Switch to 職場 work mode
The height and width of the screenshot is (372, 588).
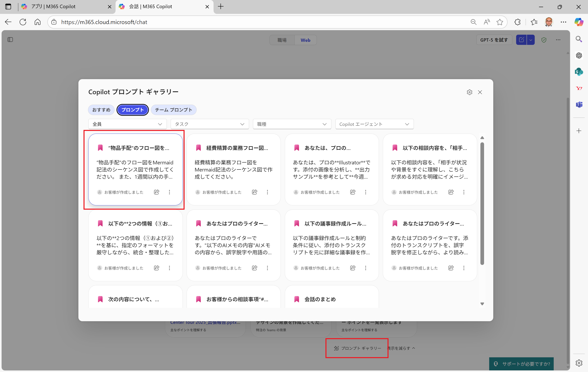tap(282, 40)
